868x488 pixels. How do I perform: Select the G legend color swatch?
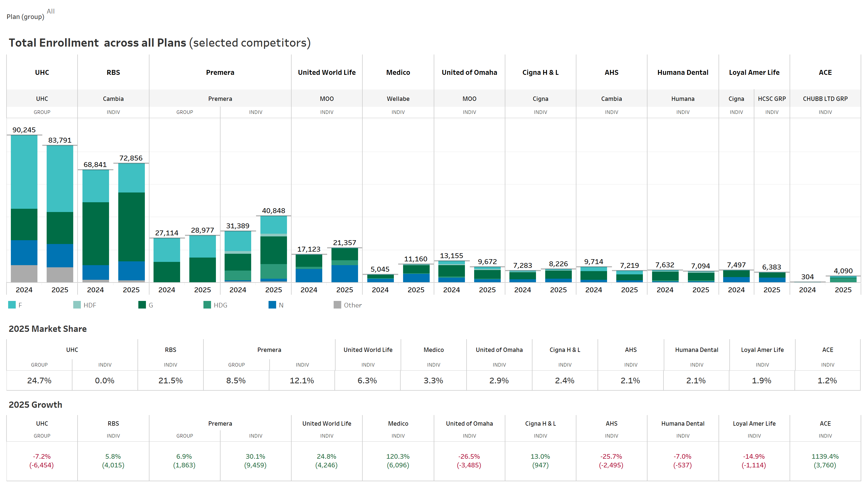pos(142,305)
